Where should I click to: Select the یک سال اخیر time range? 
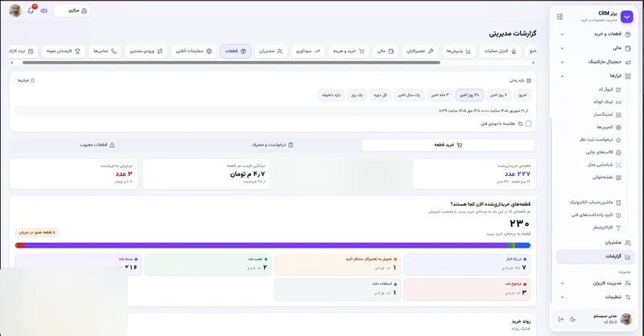(x=409, y=95)
